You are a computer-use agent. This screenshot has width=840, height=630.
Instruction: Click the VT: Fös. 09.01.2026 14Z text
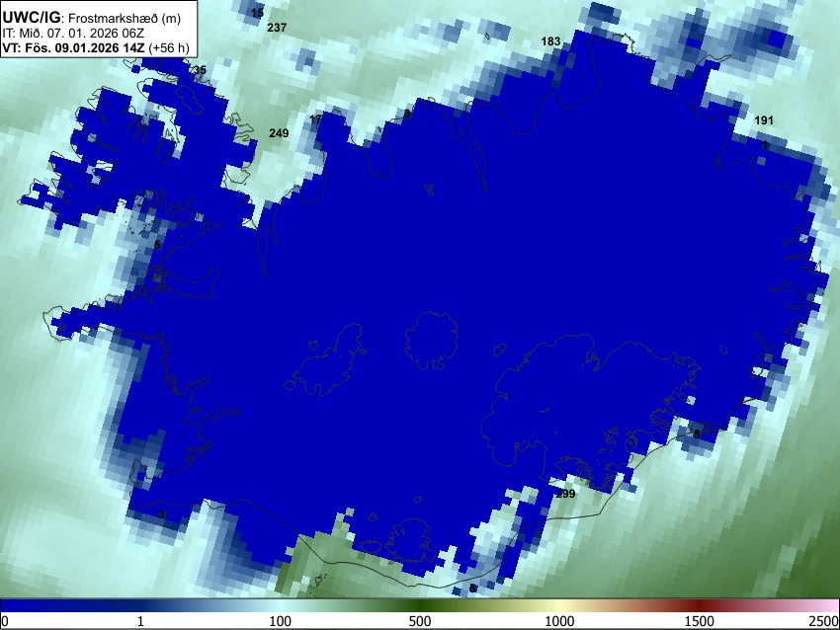[x=73, y=47]
